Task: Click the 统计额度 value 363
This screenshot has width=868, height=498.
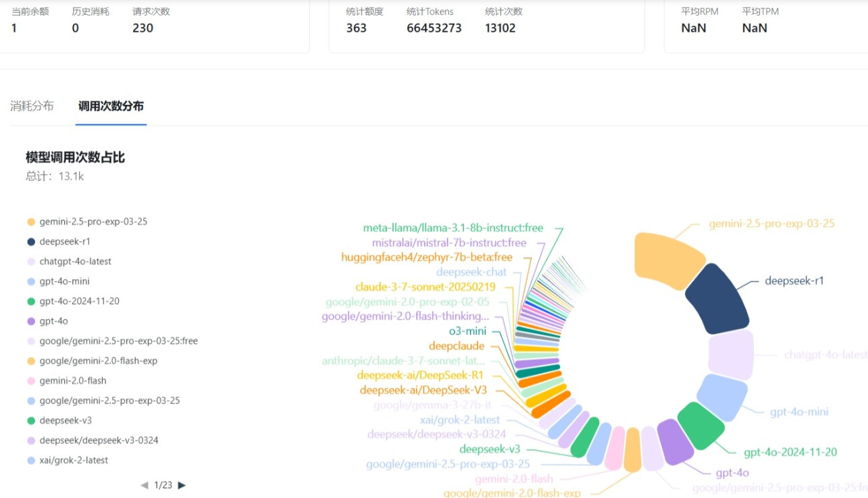Action: click(357, 28)
